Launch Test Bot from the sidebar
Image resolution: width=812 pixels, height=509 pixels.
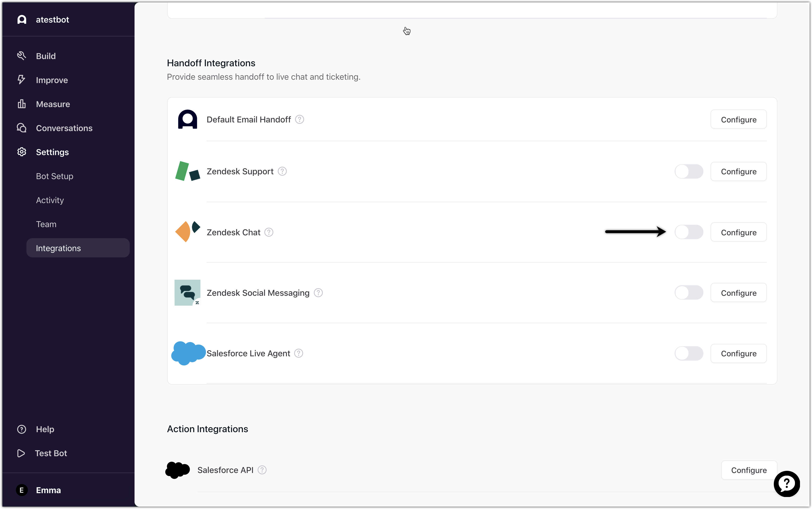(50, 453)
